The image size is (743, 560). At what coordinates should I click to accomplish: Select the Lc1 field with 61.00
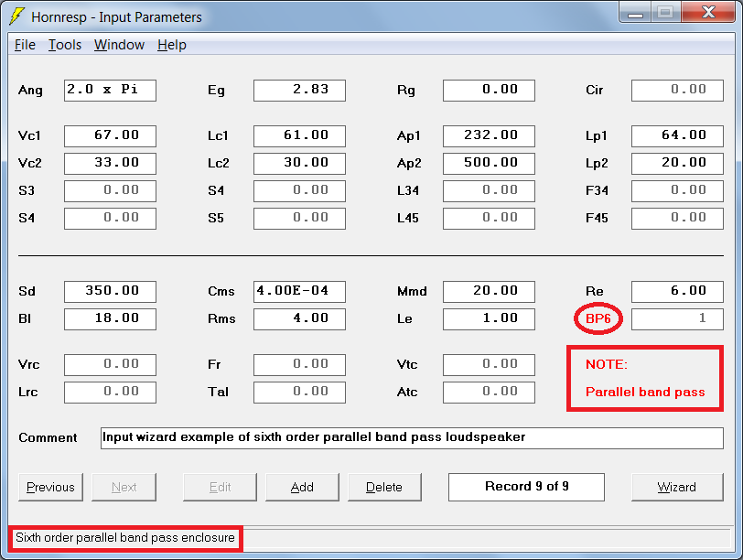point(299,136)
